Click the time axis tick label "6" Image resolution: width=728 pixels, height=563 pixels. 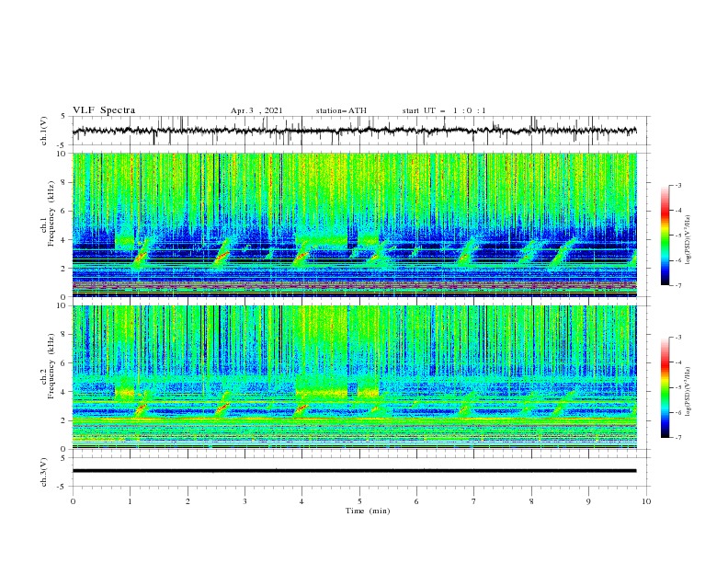click(416, 501)
